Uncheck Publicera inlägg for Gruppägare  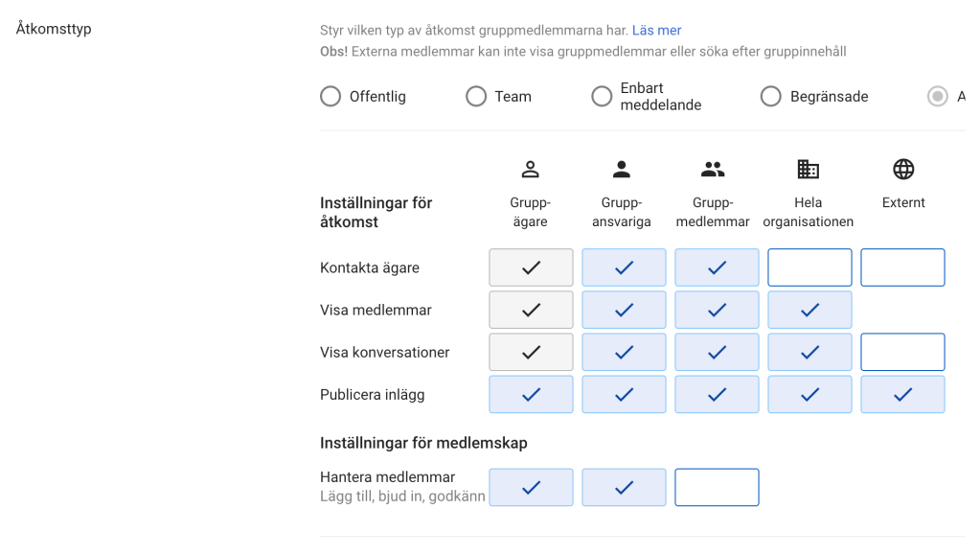(x=531, y=394)
